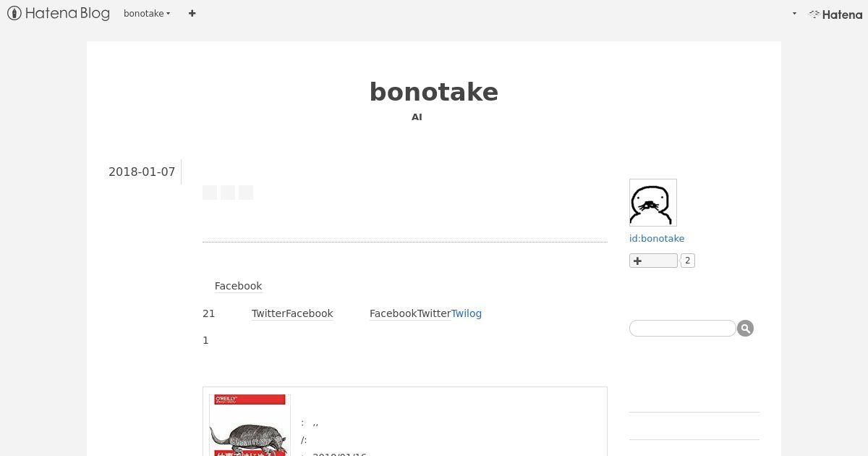Visit the Twilog link
Image resolution: width=868 pixels, height=456 pixels.
pos(467,313)
